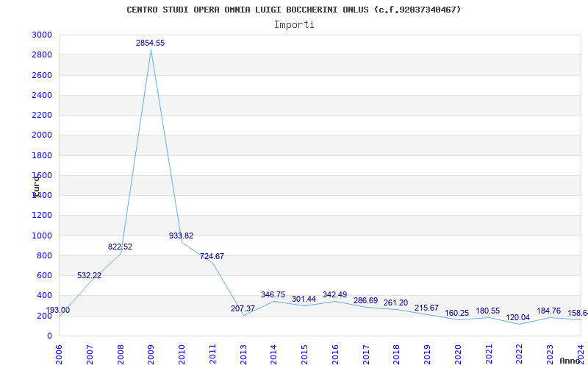This screenshot has height=368, width=588.
Task: Click the 532.22 data label
Action: [89, 275]
